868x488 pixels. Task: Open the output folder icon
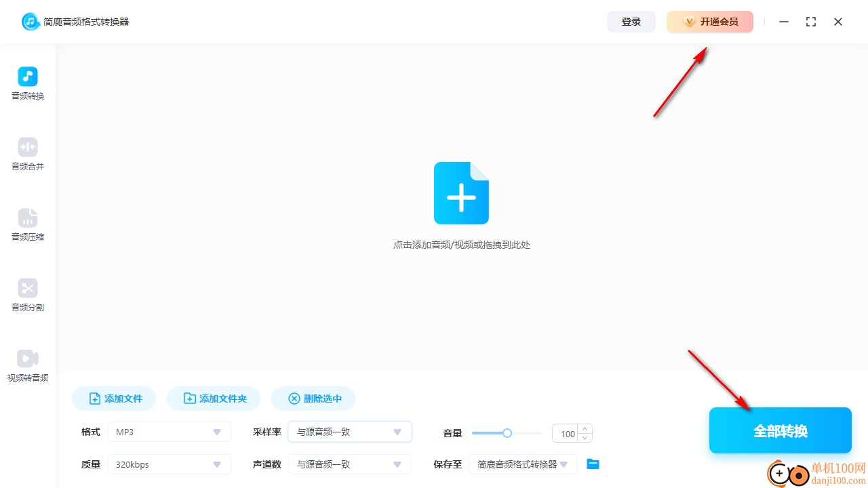593,464
